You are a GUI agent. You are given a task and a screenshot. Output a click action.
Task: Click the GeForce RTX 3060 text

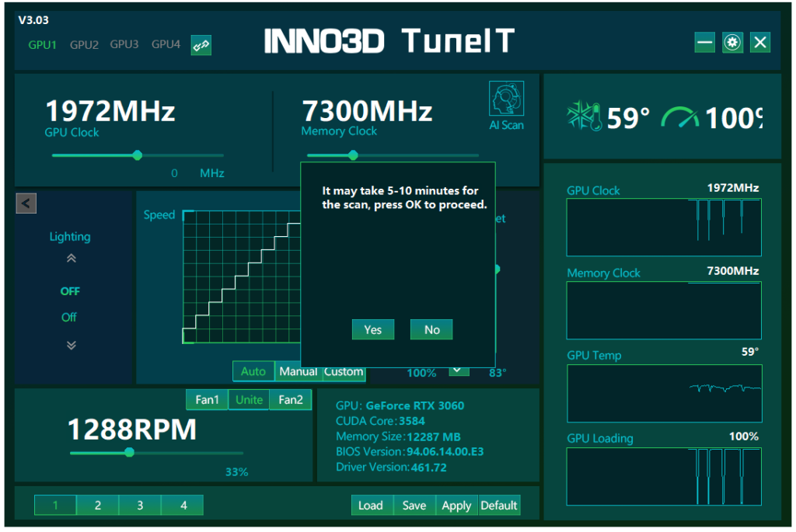pos(415,405)
